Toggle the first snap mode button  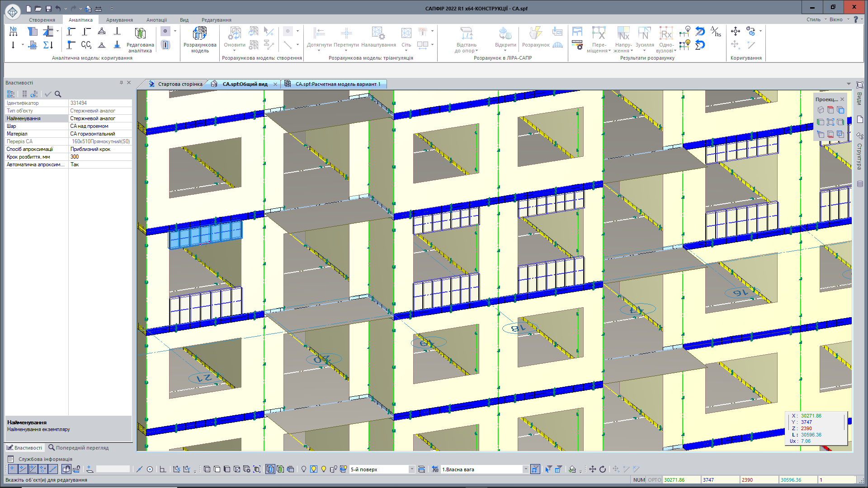13,469
